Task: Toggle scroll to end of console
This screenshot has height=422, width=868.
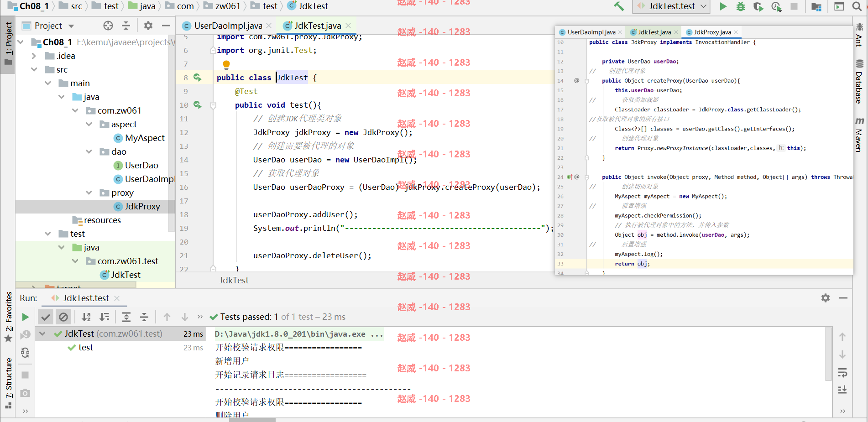Action: point(843,390)
